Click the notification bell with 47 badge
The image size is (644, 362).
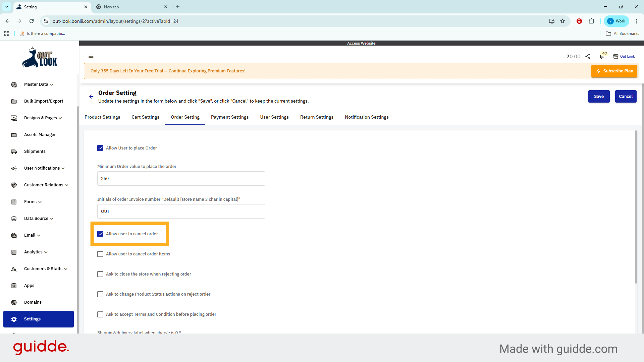point(601,56)
